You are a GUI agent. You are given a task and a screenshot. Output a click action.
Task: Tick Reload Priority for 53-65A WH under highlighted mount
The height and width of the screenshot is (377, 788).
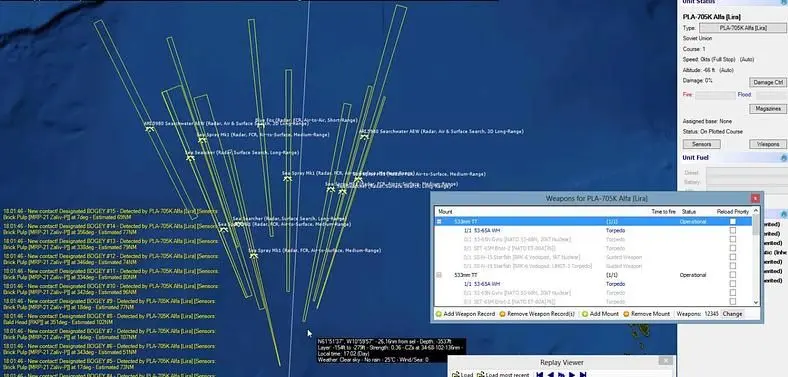click(733, 230)
